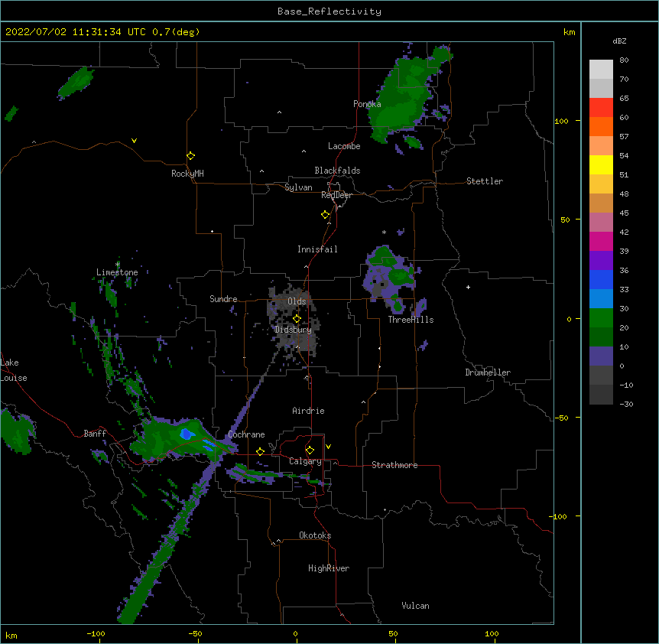Image resolution: width=659 pixels, height=644 pixels.
Task: Click the ThreeHills label
Action: click(x=411, y=320)
